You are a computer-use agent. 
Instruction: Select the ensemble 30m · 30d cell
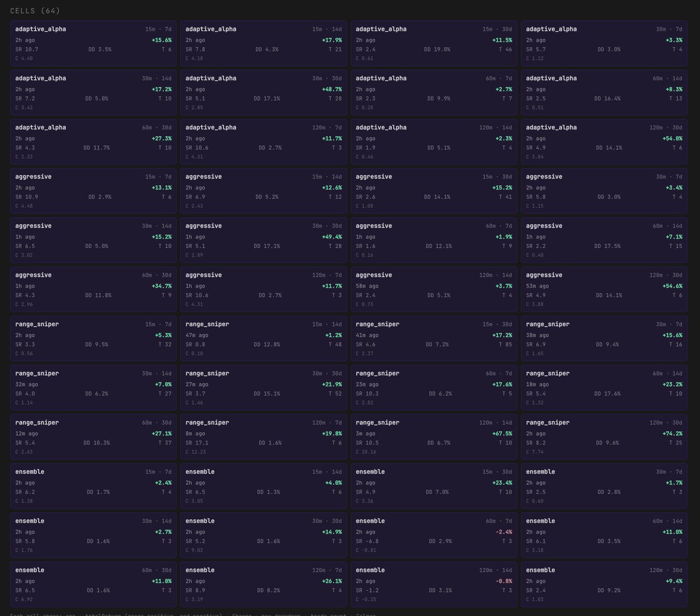264,535
